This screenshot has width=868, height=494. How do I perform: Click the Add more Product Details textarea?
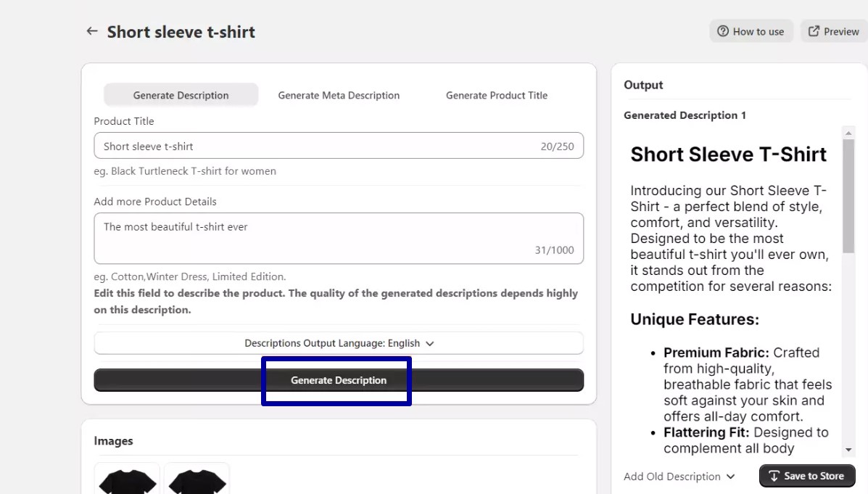[339, 238]
